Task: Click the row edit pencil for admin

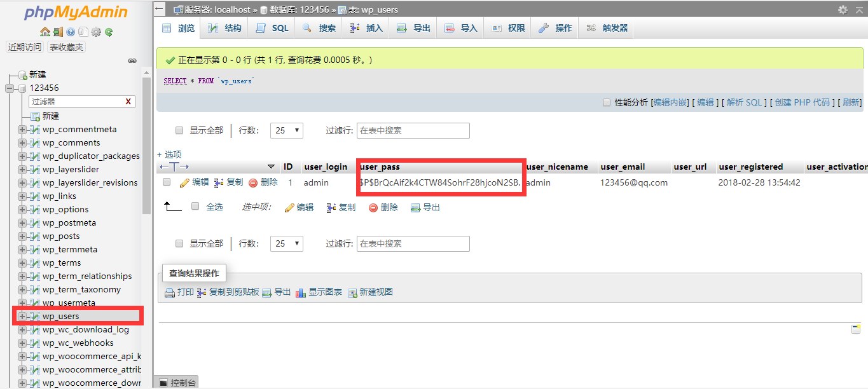Action: (x=185, y=182)
